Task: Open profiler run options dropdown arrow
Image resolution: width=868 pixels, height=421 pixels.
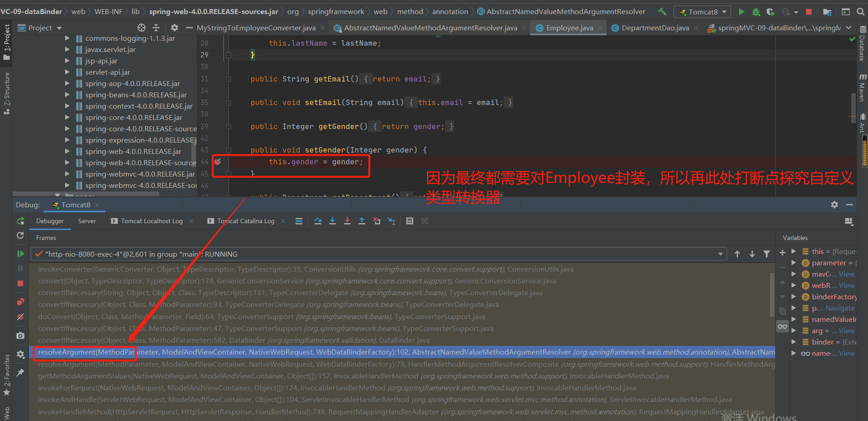Action: click(796, 12)
